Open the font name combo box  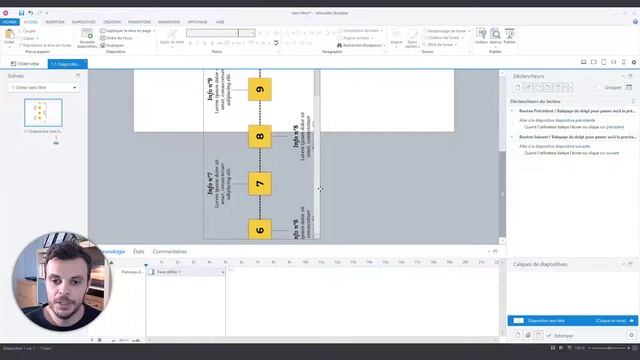point(212,33)
